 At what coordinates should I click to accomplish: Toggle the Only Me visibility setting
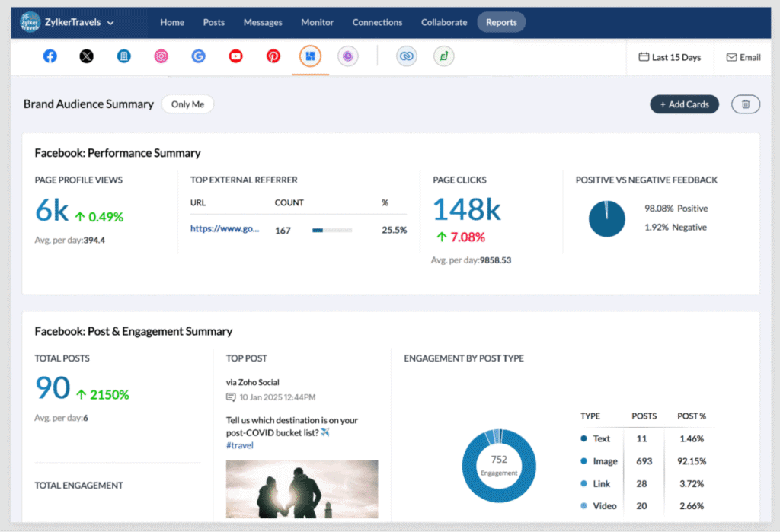coord(187,104)
